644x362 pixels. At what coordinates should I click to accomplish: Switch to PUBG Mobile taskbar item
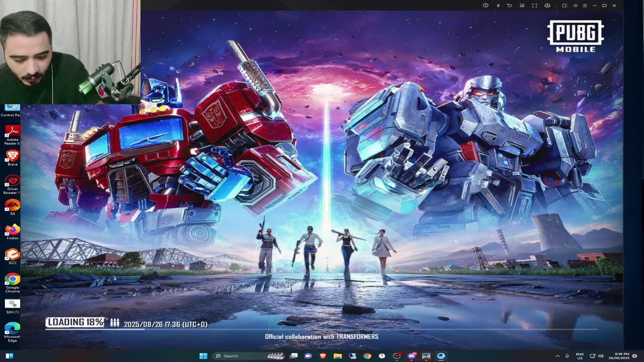click(426, 356)
